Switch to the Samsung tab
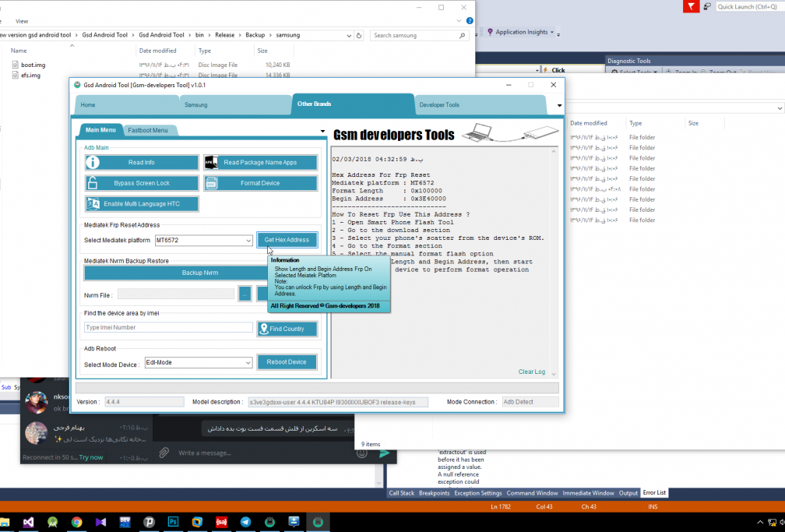 click(195, 104)
